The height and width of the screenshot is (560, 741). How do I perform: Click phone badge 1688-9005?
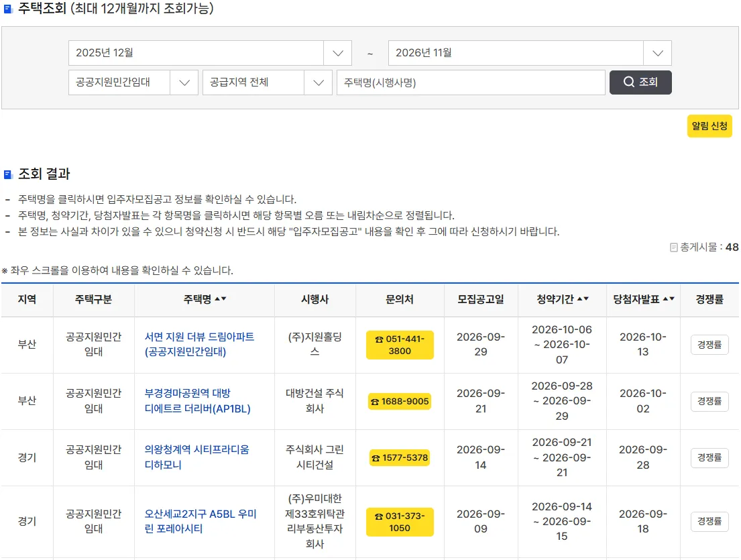coord(400,401)
